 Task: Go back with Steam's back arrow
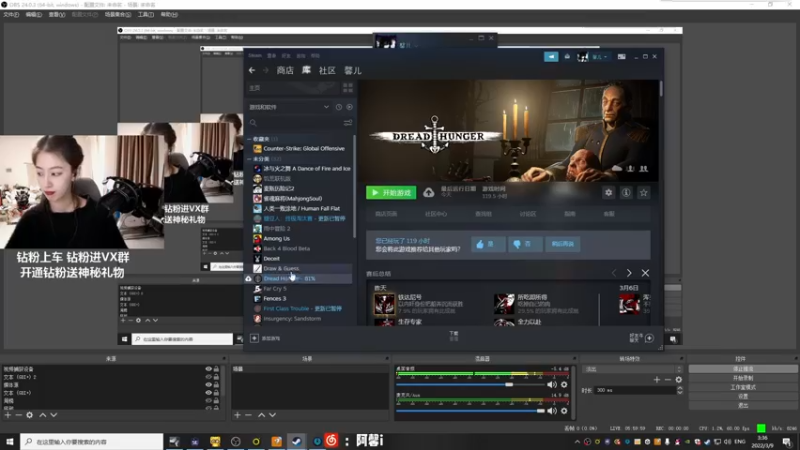[x=252, y=70]
